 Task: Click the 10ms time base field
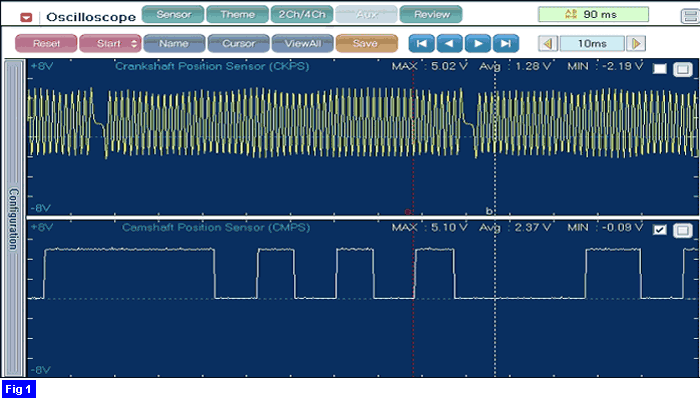[x=592, y=44]
